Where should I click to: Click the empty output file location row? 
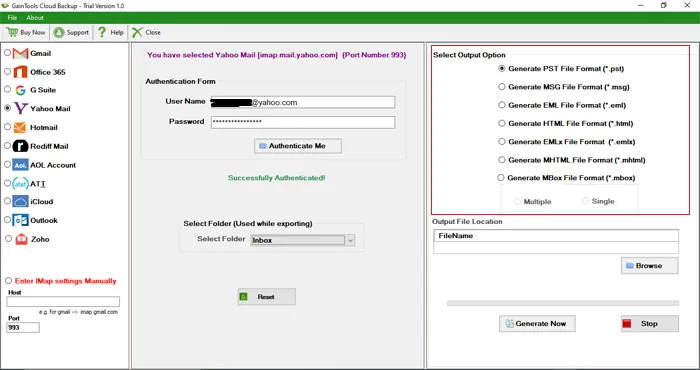556,248
